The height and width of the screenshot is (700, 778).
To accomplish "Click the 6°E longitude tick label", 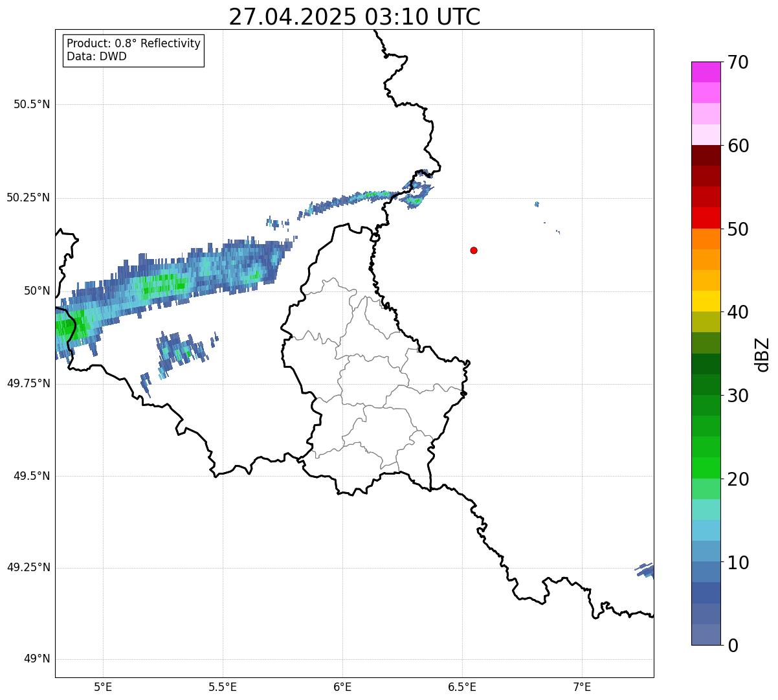I will click(342, 686).
